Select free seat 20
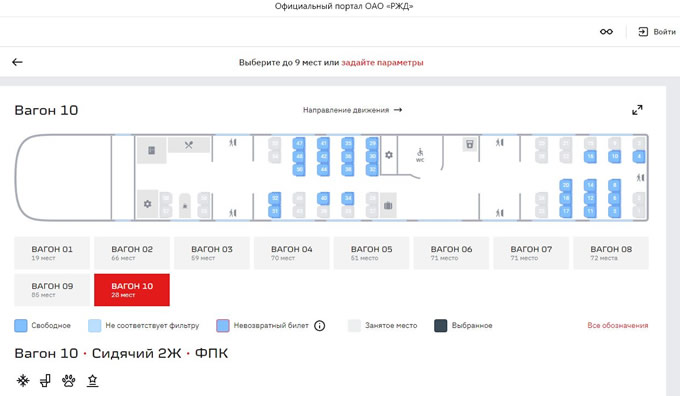The width and height of the screenshot is (680, 396). pyautogui.click(x=566, y=185)
